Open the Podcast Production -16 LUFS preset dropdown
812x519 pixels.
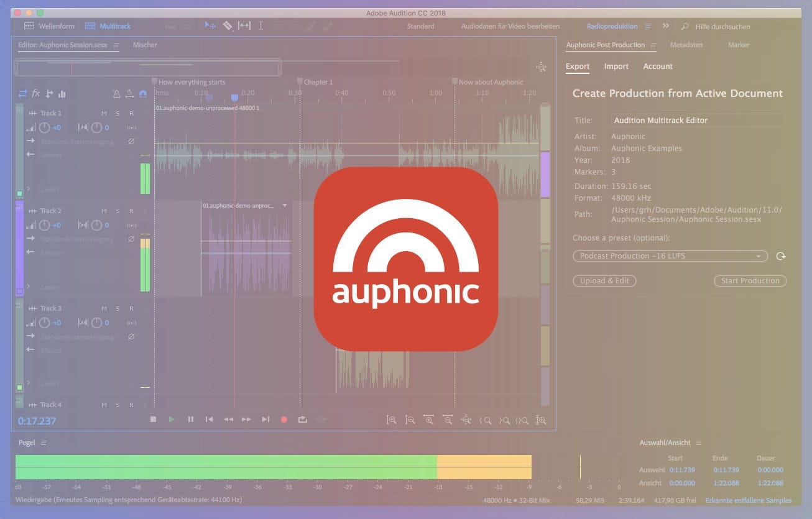coord(670,255)
